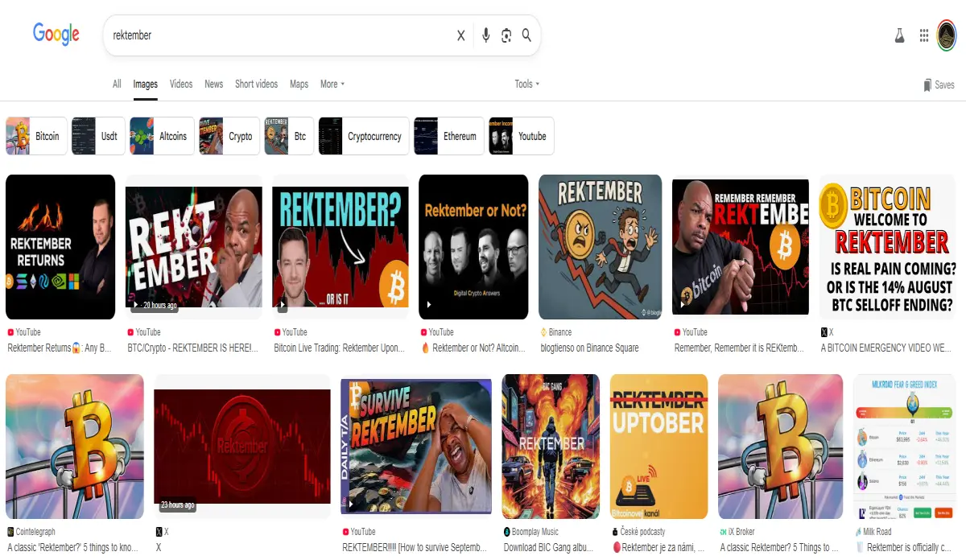Filter results by Usdt chip
The height and width of the screenshot is (560, 966).
[x=98, y=136]
